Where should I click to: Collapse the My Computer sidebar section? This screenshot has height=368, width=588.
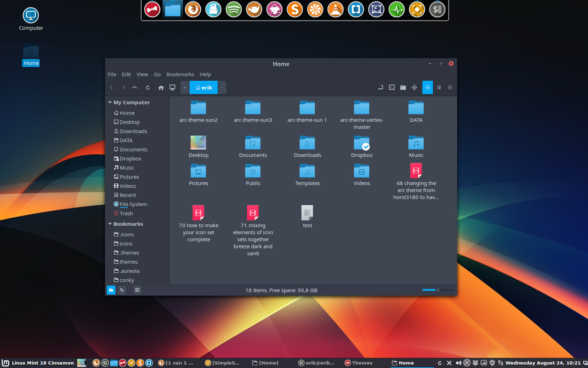(x=110, y=102)
